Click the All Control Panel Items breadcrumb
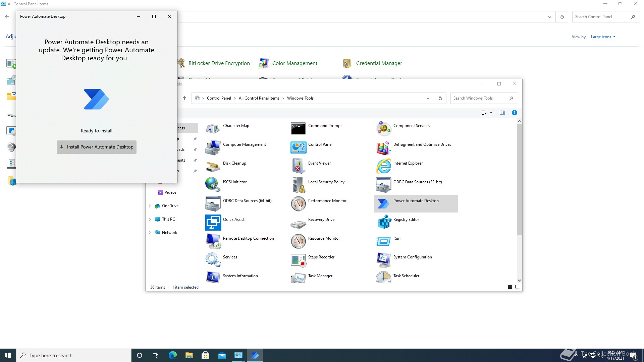 point(259,98)
